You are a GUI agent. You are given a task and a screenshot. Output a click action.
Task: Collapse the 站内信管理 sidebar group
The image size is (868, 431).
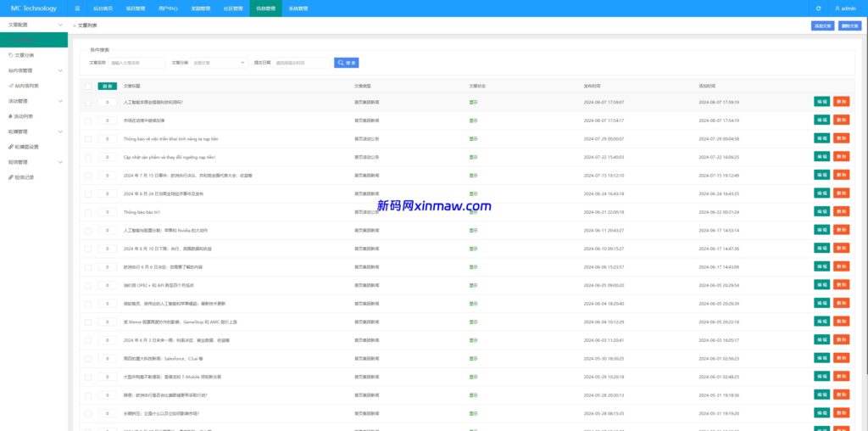click(x=34, y=71)
